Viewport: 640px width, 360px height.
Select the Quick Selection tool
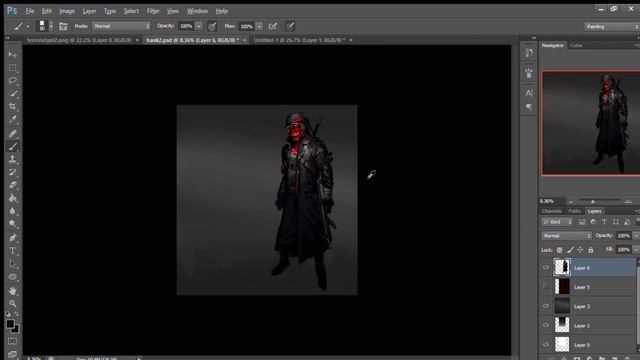tap(13, 93)
